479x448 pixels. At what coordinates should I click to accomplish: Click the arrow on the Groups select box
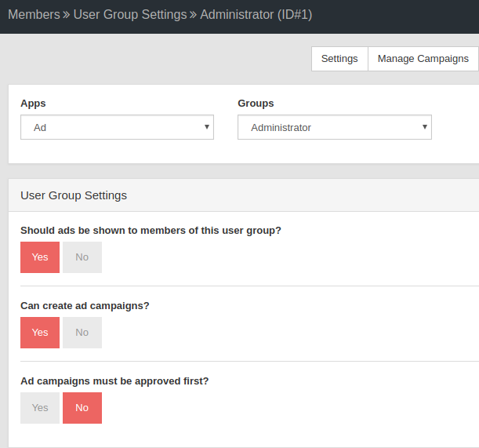pos(425,127)
